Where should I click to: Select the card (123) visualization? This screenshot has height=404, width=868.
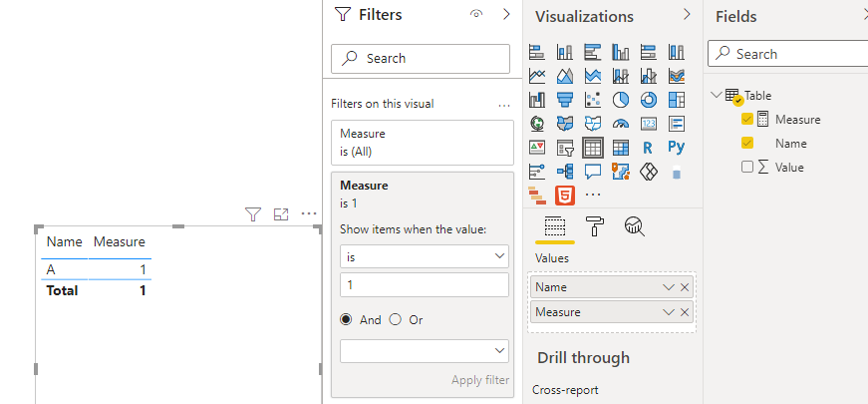(x=649, y=124)
